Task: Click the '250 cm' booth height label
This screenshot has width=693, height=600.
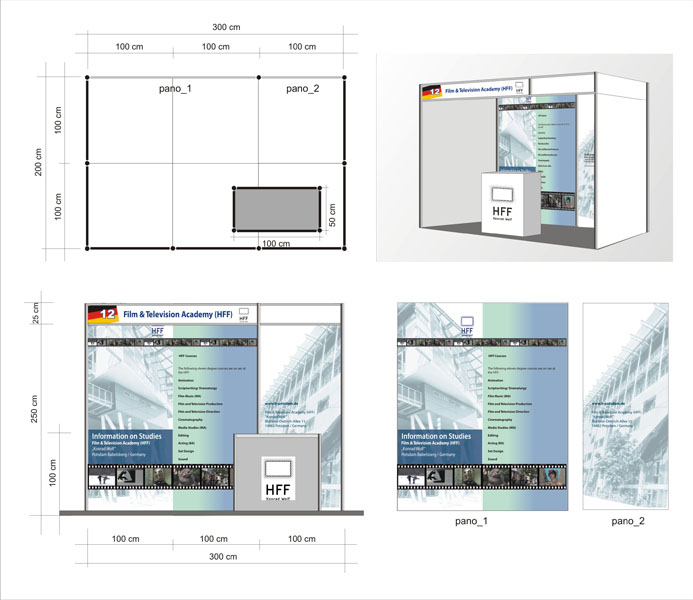Action: pos(34,409)
